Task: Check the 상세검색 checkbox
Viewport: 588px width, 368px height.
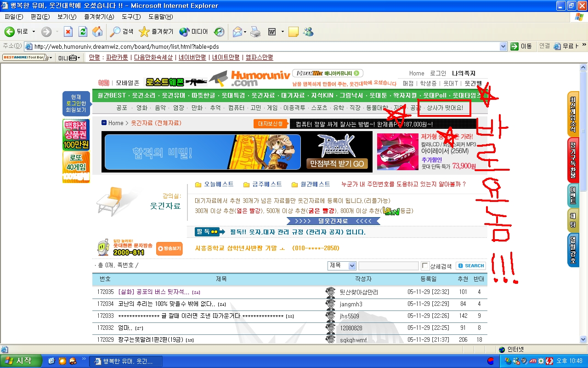Action: pos(425,266)
